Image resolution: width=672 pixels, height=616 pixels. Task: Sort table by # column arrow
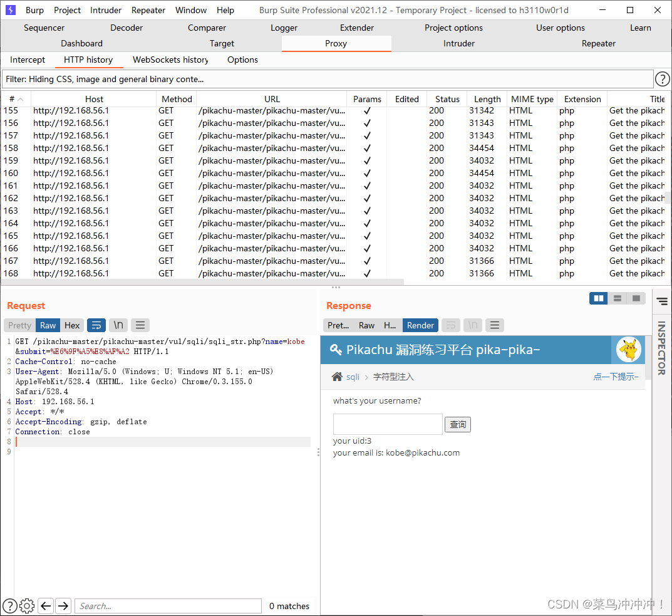[x=20, y=99]
